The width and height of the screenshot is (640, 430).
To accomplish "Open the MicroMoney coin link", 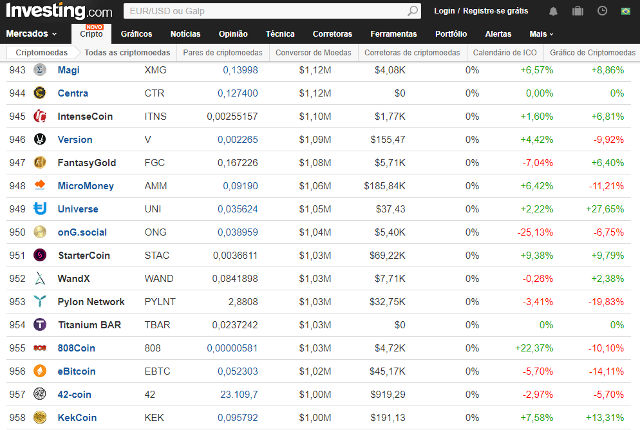I will [85, 186].
